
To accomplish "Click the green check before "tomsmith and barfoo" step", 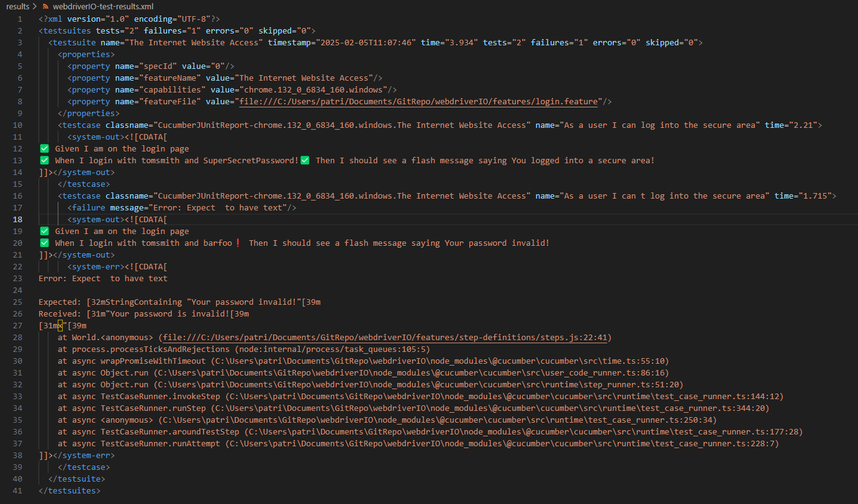I will [44, 243].
